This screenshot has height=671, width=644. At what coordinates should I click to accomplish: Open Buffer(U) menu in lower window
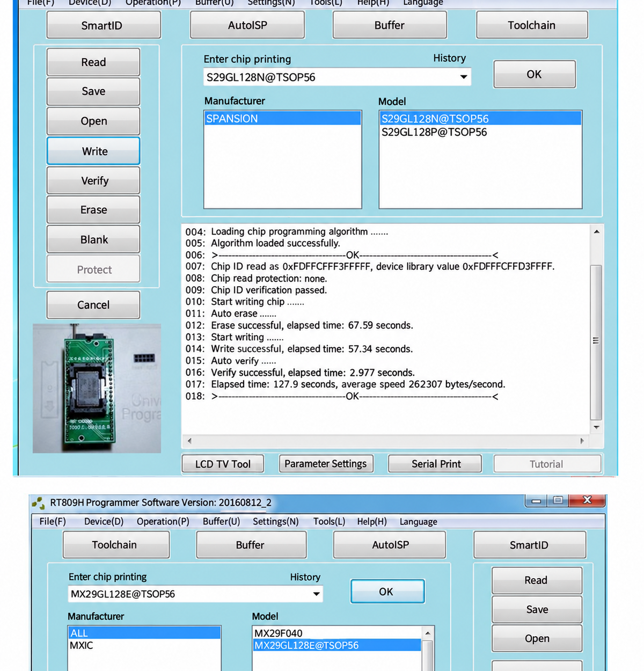(x=221, y=522)
